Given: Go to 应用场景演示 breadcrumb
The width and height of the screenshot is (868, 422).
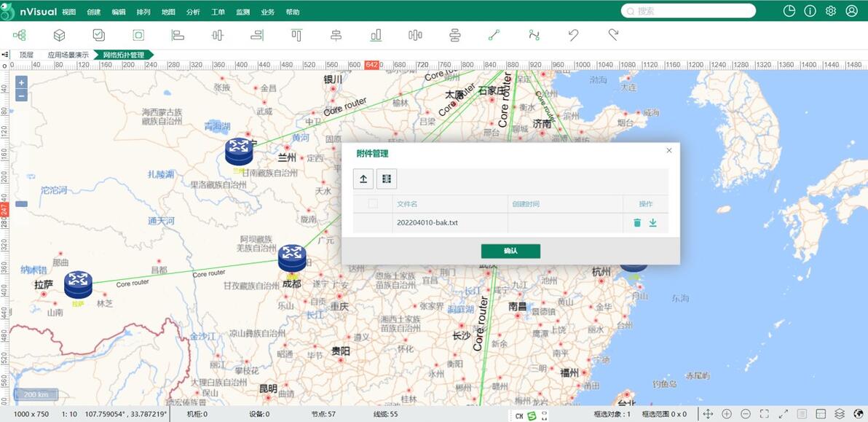Looking at the screenshot, I should point(68,55).
